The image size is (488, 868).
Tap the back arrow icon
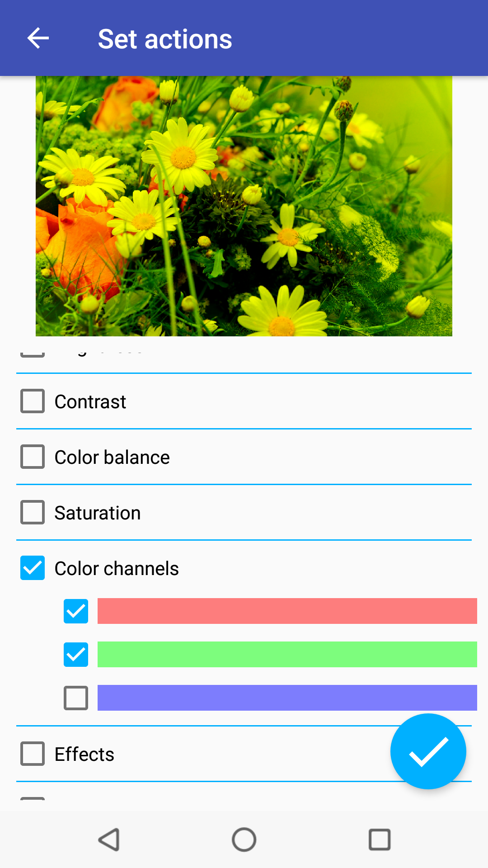click(x=38, y=38)
